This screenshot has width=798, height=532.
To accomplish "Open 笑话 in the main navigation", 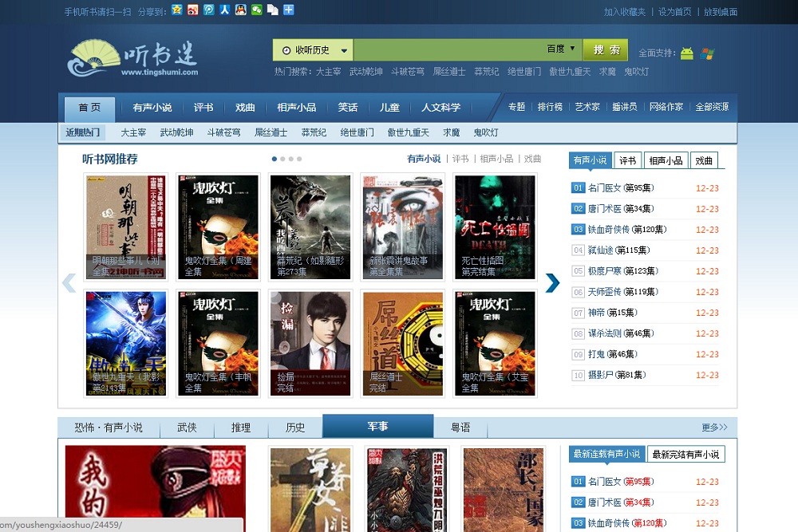I will coord(348,108).
